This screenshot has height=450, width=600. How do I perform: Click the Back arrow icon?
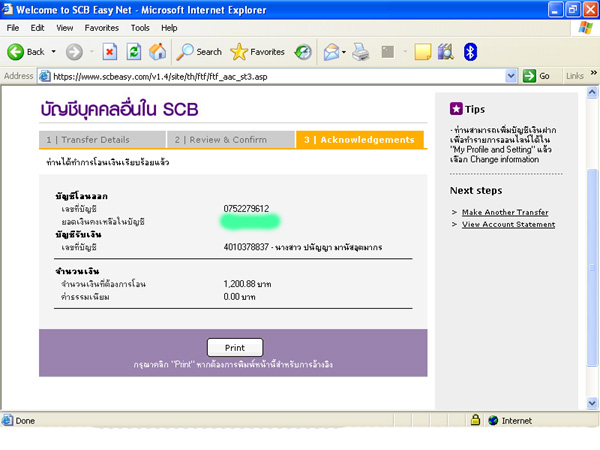[x=15, y=52]
